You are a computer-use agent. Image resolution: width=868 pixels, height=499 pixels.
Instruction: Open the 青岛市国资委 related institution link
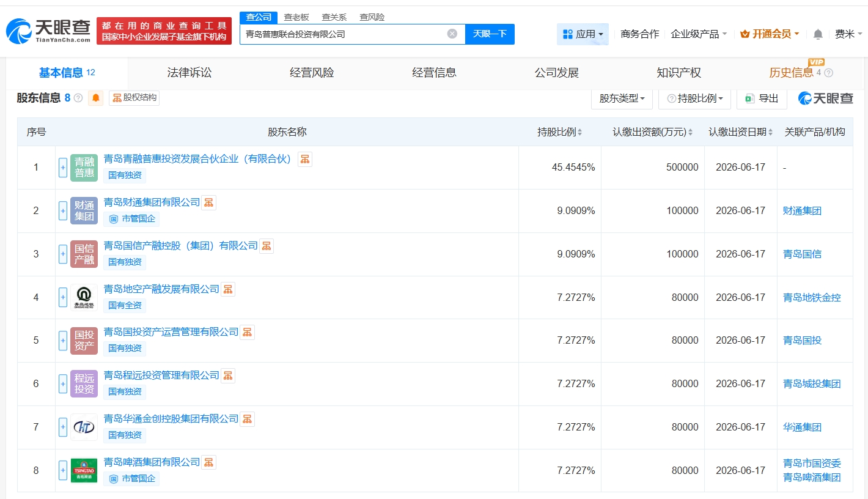pos(812,464)
